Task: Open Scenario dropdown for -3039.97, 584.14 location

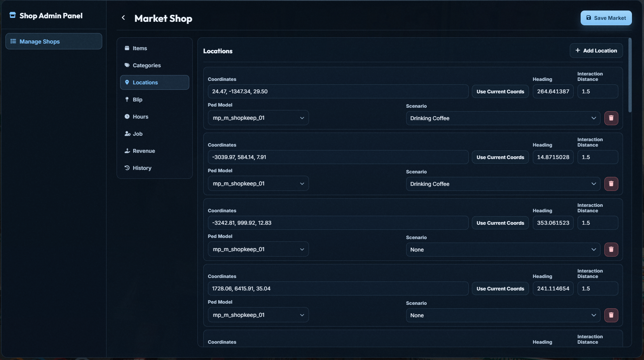Action: 503,184
